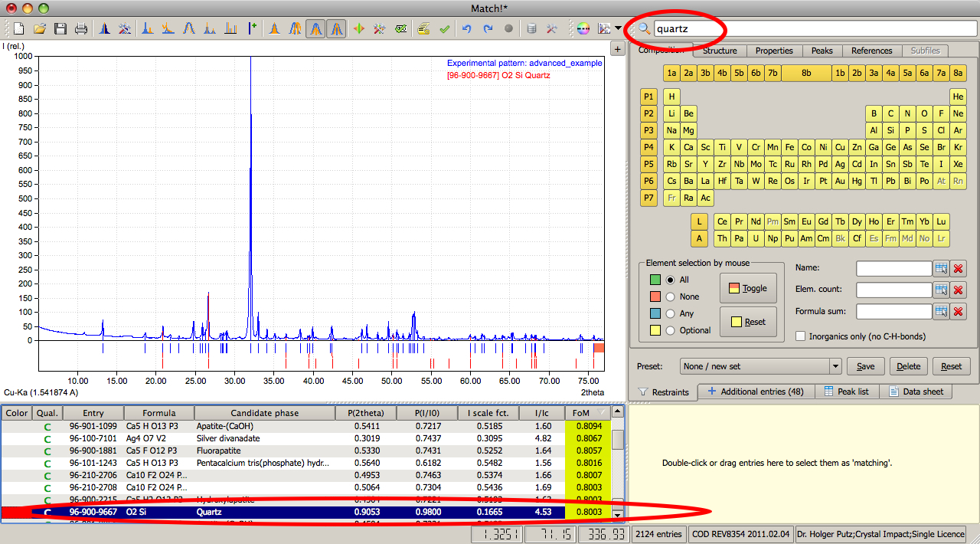Select the Optional element radio button
This screenshot has width=980, height=544.
671,330
